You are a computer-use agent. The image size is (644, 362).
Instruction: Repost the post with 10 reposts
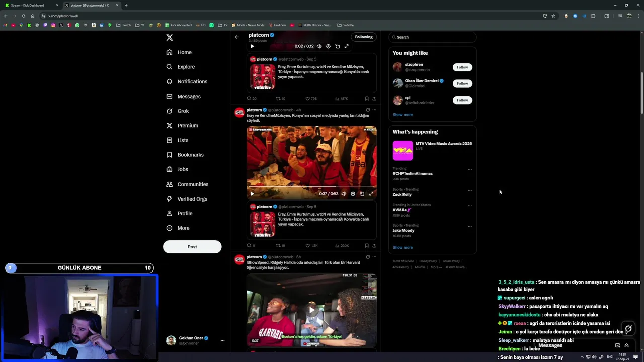pyautogui.click(x=281, y=99)
